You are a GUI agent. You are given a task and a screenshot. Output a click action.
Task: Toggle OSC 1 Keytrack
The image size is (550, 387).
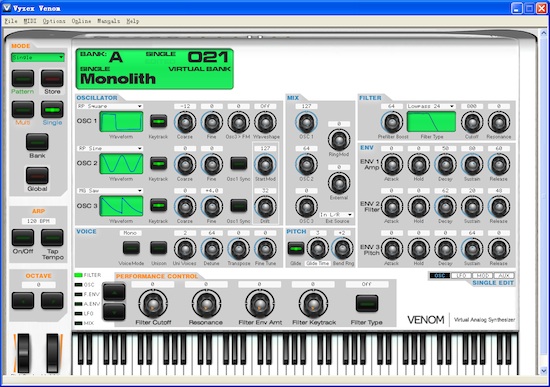click(x=159, y=121)
